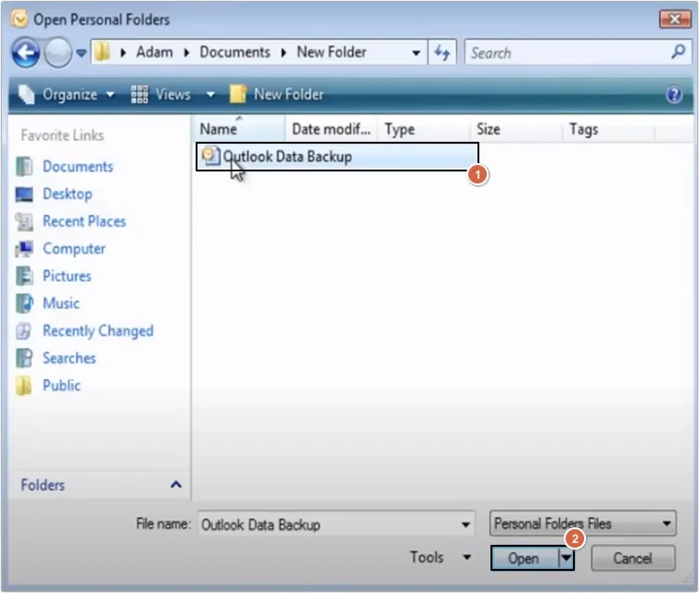This screenshot has width=700, height=594.
Task: Expand the Views dropdown arrow
Action: (x=210, y=95)
